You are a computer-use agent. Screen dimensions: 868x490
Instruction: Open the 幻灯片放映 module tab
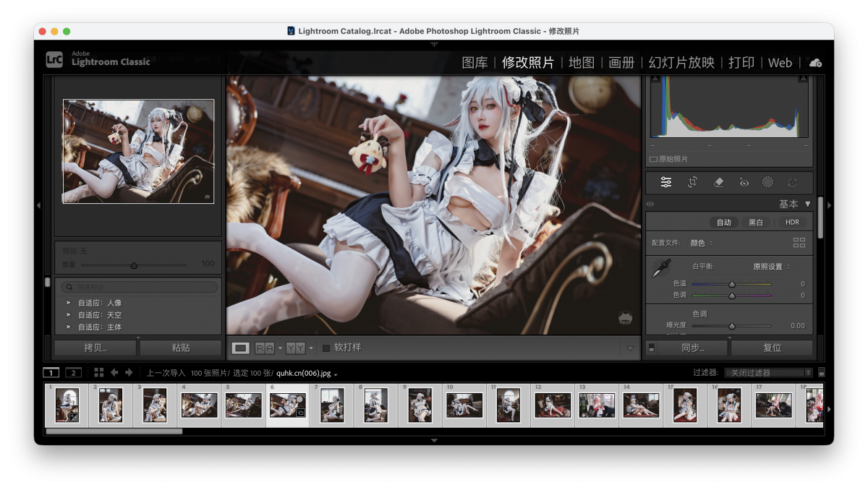[x=681, y=63]
